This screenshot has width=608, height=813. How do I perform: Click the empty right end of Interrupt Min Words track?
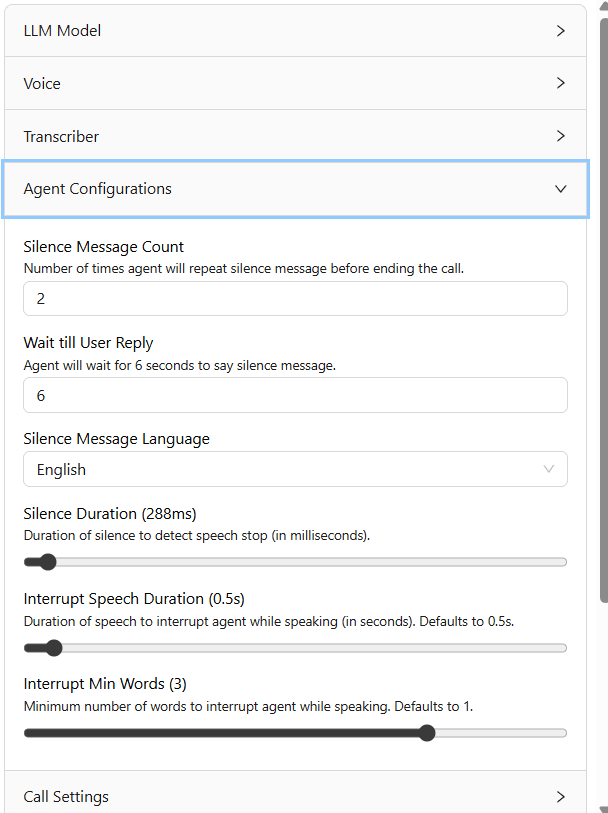(501, 733)
